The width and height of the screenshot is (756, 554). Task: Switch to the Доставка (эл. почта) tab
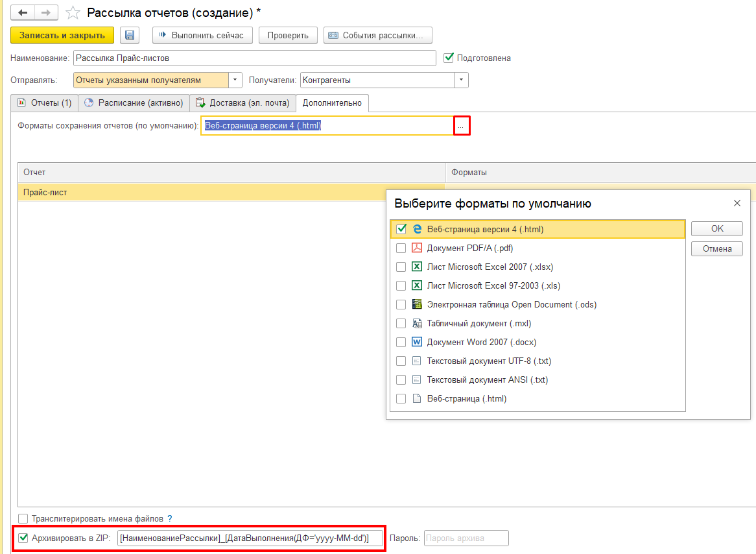click(243, 102)
